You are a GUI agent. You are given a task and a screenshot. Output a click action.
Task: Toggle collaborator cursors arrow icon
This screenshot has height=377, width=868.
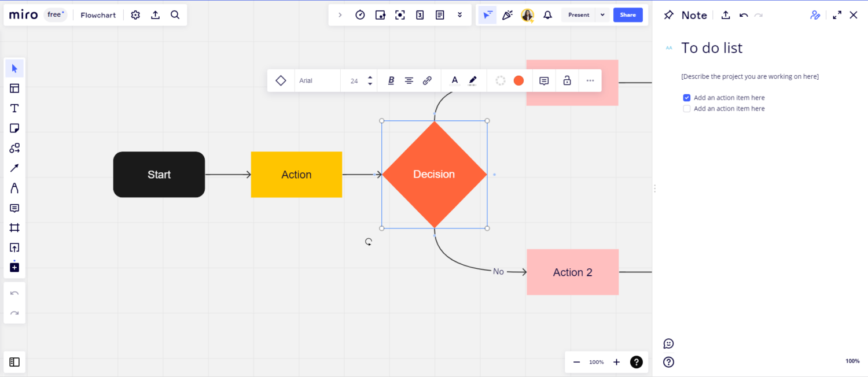coord(488,15)
